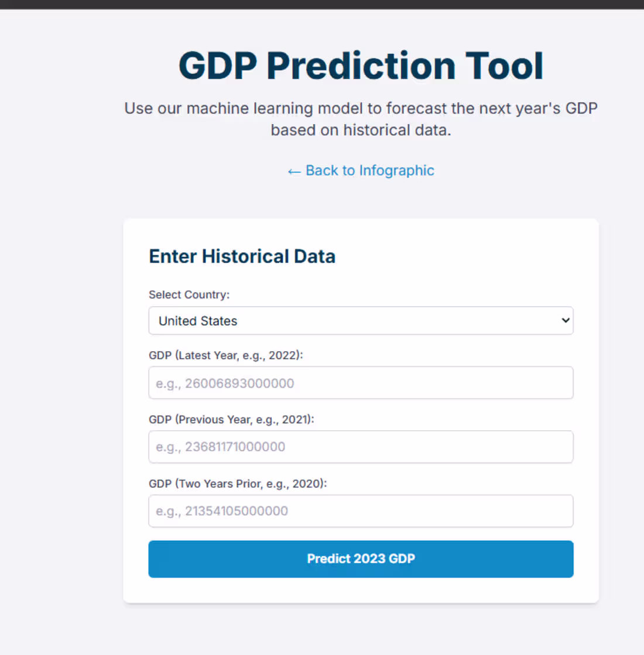The image size is (644, 655).
Task: Click the GDP Prediction Tool page title
Action: point(361,65)
